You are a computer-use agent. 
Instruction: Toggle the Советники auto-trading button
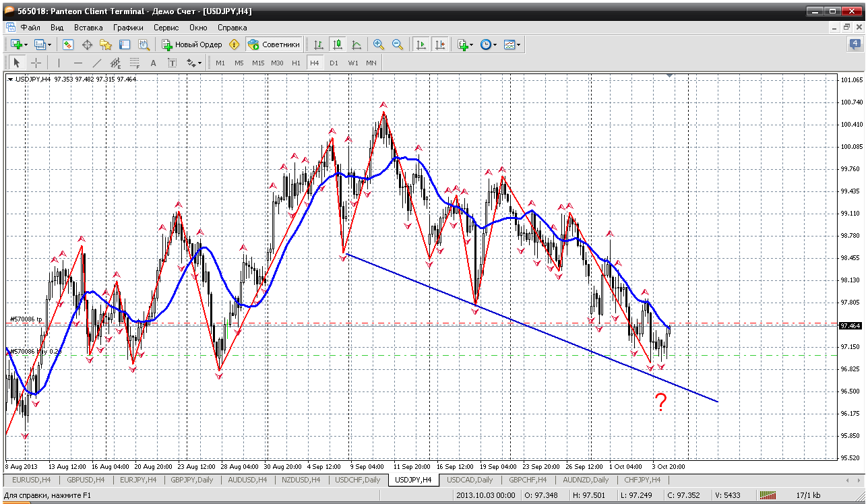(x=274, y=44)
